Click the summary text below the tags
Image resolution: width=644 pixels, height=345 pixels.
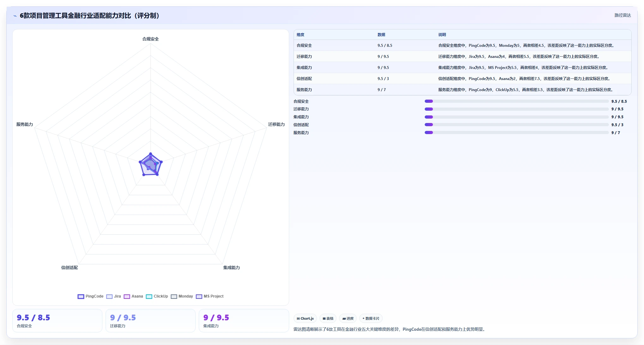click(x=390, y=329)
